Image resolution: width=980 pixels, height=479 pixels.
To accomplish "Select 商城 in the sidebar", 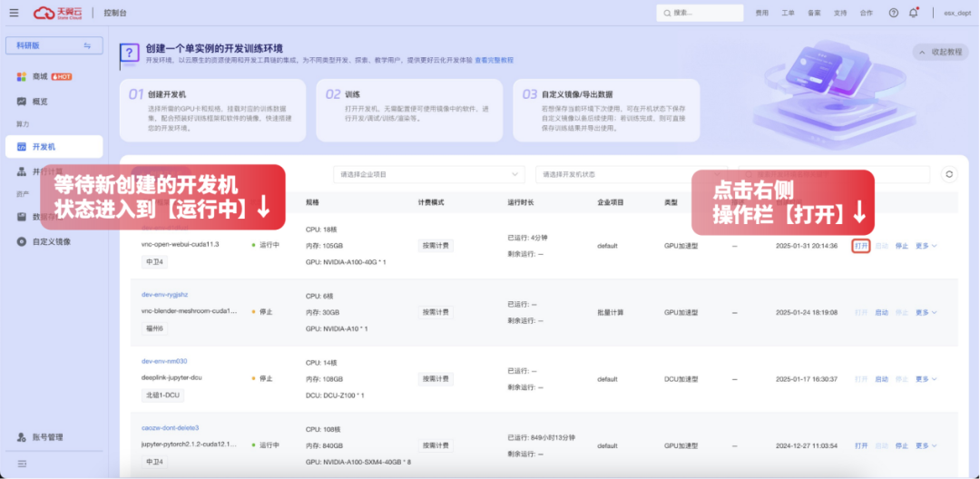I will click(54, 77).
